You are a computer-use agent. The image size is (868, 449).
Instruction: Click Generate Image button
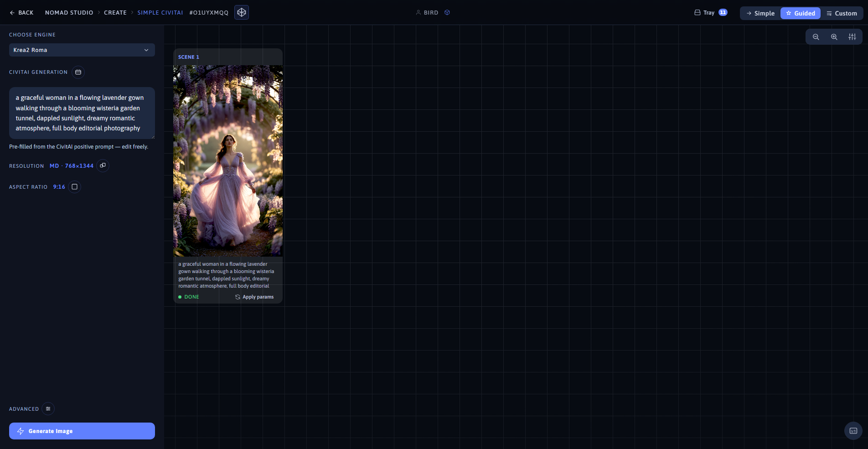click(82, 431)
